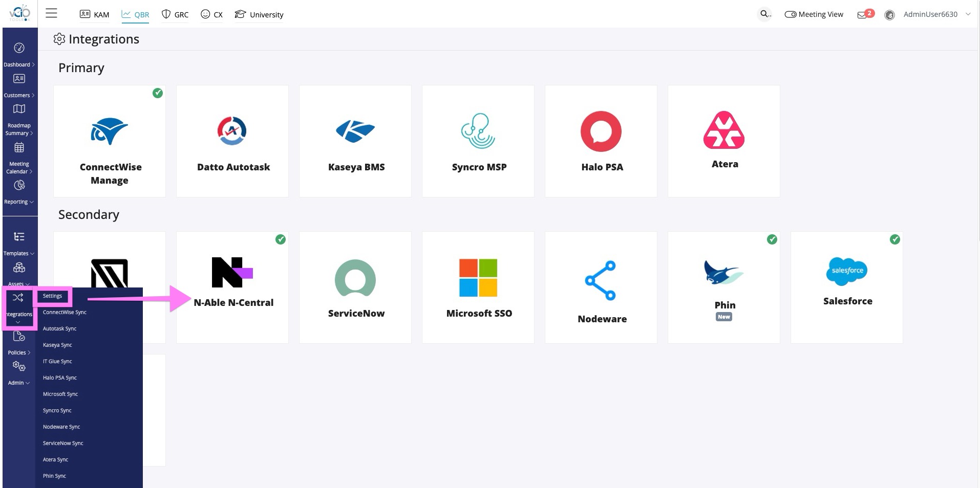Image resolution: width=980 pixels, height=488 pixels.
Task: Click the vCIO Toolbox logo
Action: [19, 13]
